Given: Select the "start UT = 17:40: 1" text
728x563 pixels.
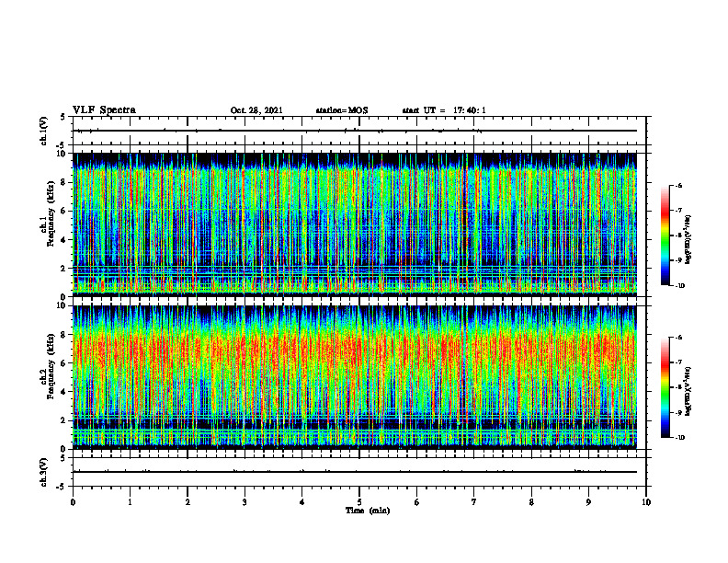Looking at the screenshot, I should point(444,110).
